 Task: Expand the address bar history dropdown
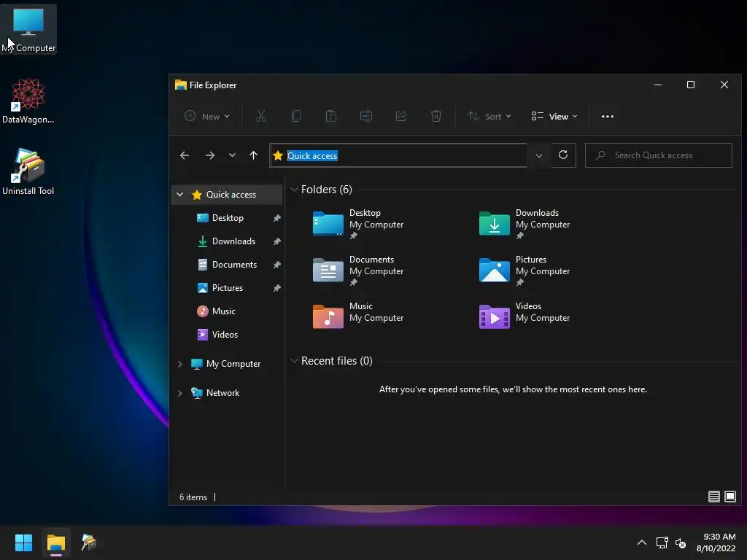point(539,156)
